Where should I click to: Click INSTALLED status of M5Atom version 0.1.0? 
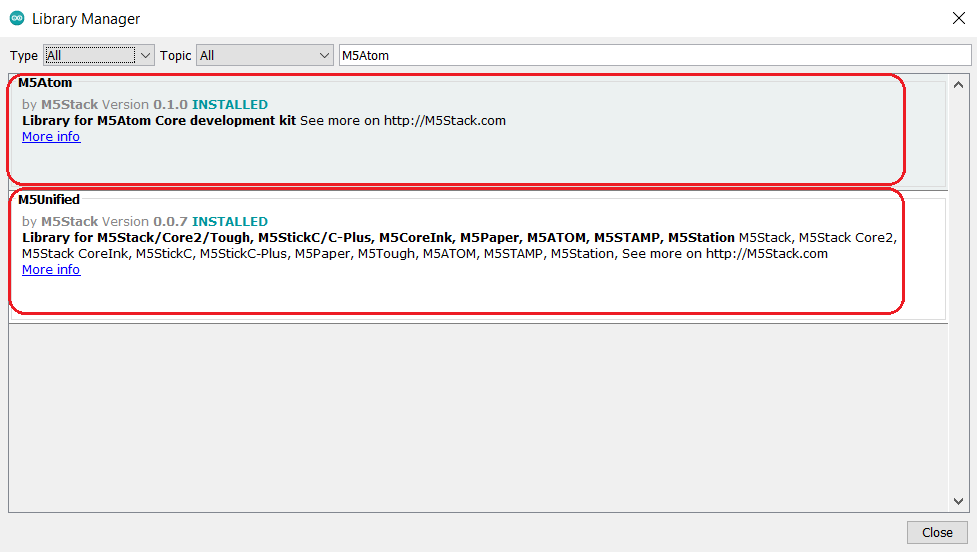point(230,105)
